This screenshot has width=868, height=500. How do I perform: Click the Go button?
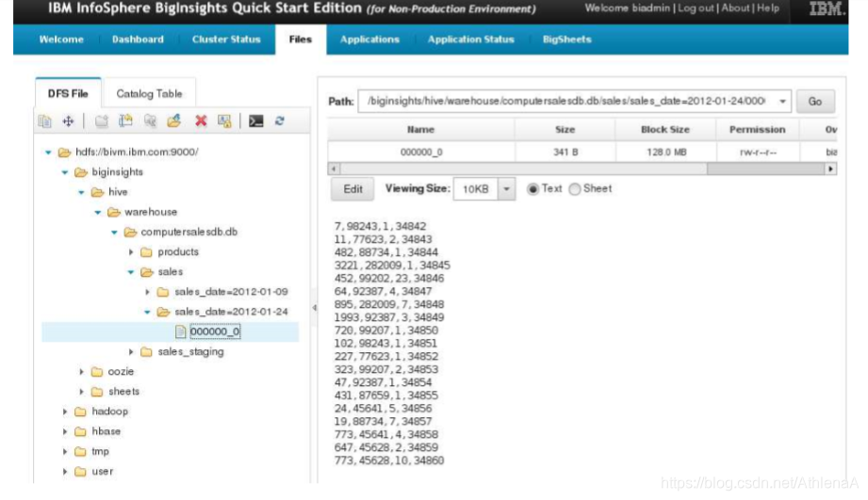click(x=815, y=101)
